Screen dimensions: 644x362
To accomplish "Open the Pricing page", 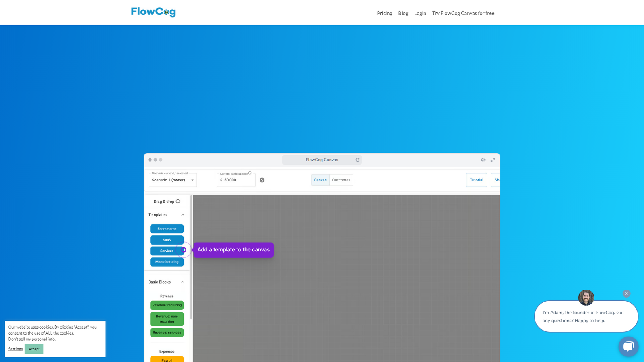I will (384, 13).
